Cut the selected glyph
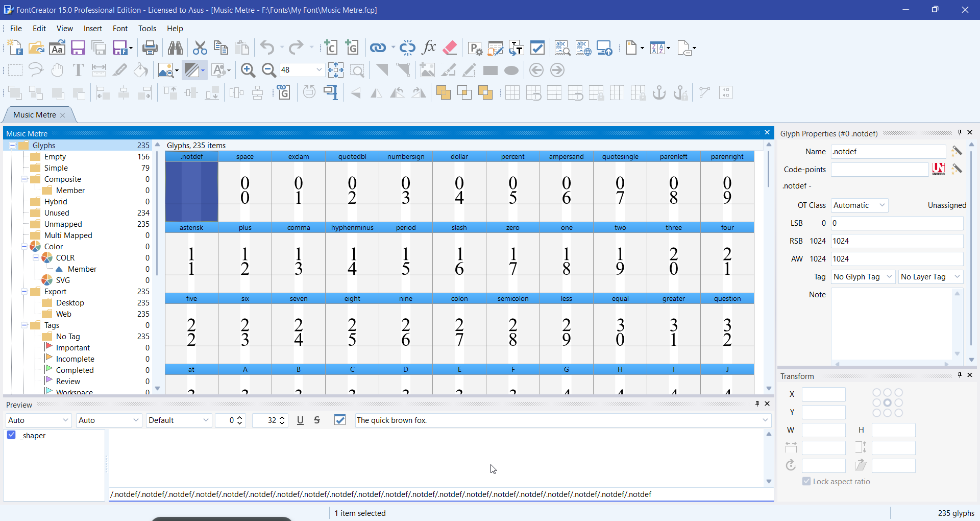 (200, 48)
